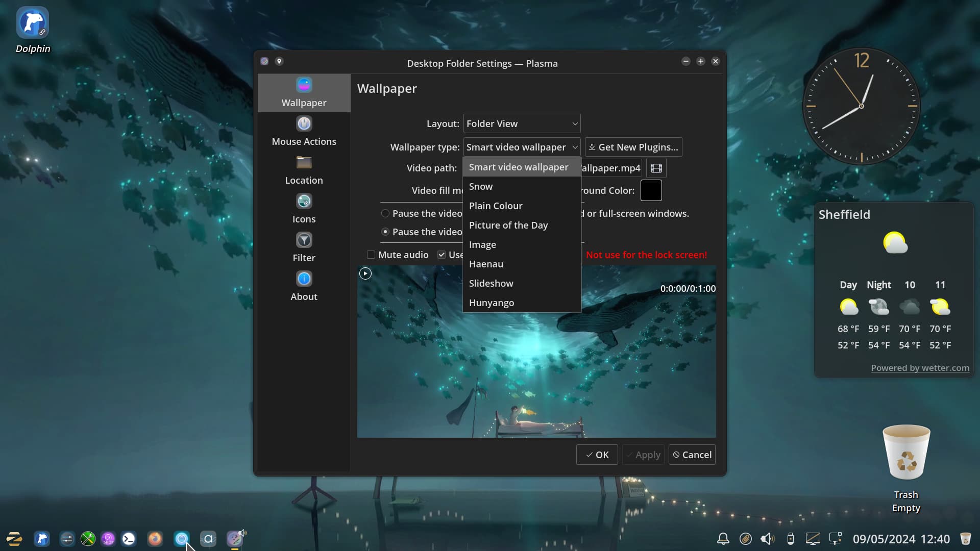The width and height of the screenshot is (980, 551).
Task: Show the About section
Action: (x=304, y=287)
